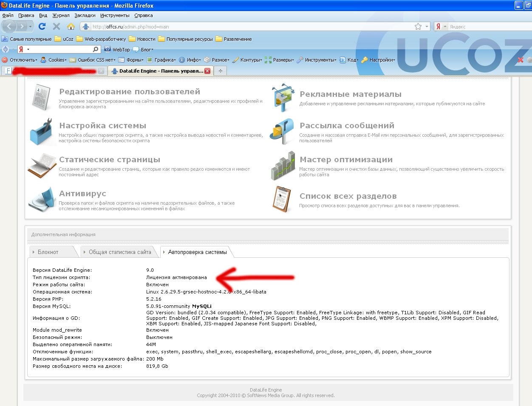Click the Yandex toolbar search magnifier
This screenshot has height=406, width=532.
96,49
